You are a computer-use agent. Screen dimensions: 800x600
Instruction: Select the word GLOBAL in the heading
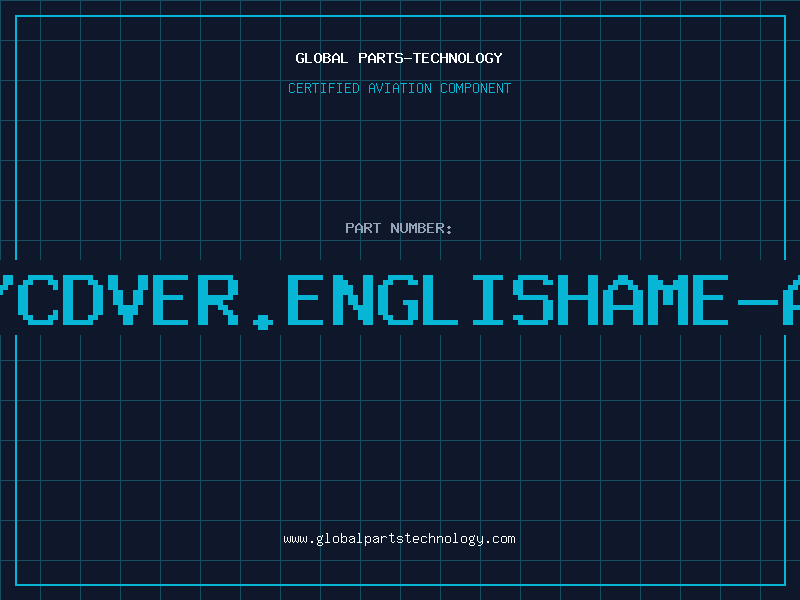coord(321,58)
